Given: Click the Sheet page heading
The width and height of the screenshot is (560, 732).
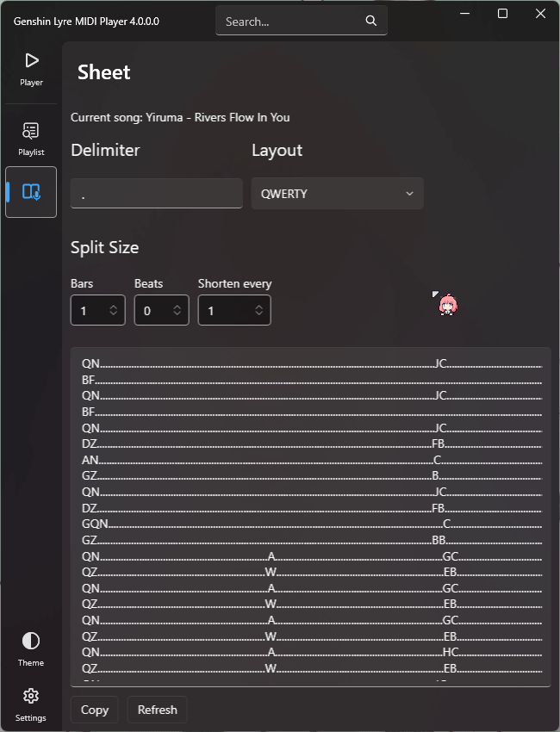Looking at the screenshot, I should (103, 72).
